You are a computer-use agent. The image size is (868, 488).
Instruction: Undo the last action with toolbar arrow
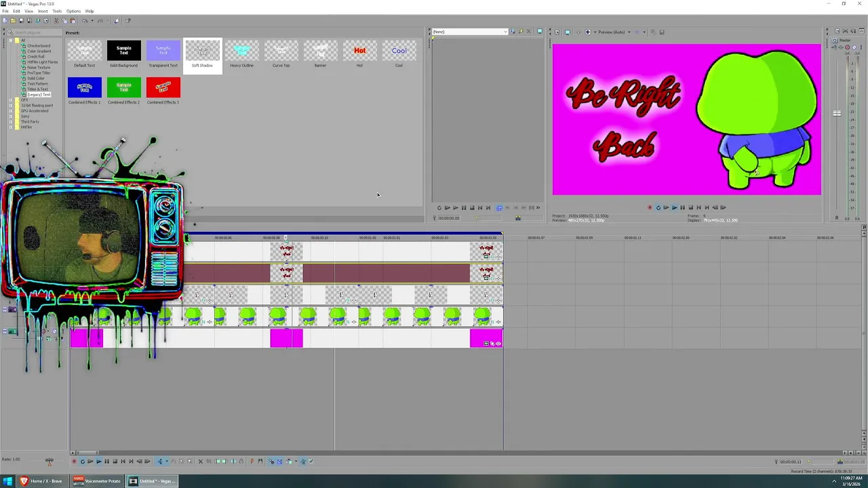pyautogui.click(x=85, y=20)
